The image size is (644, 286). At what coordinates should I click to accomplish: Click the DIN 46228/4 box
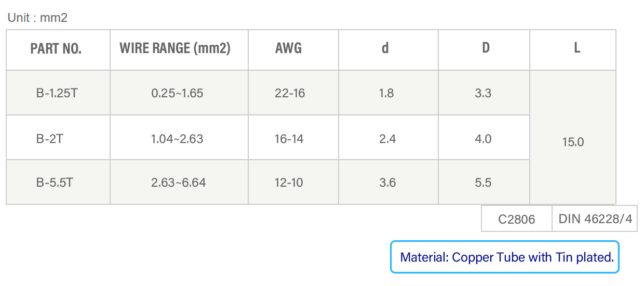tap(595, 218)
